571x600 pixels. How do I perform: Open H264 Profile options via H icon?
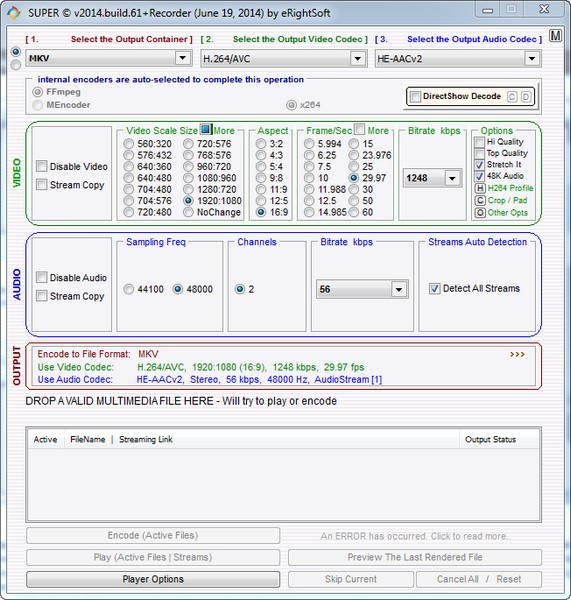click(x=480, y=188)
